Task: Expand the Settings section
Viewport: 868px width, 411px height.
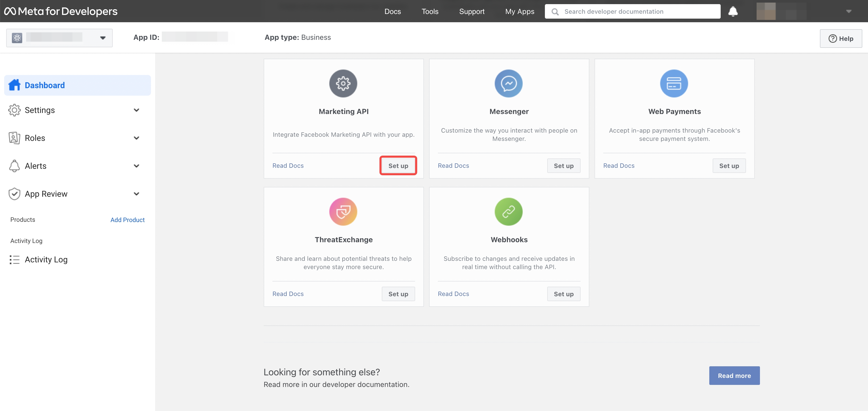Action: tap(136, 110)
